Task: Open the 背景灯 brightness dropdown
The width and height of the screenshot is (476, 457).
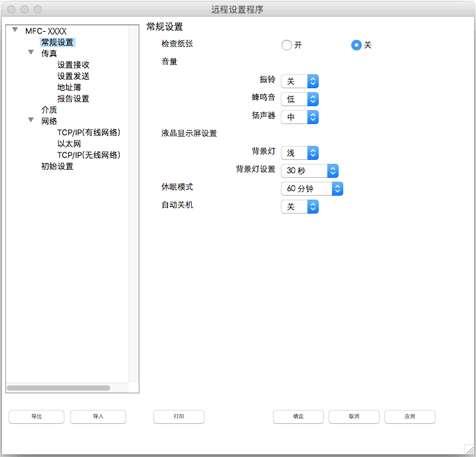Action: tap(300, 153)
